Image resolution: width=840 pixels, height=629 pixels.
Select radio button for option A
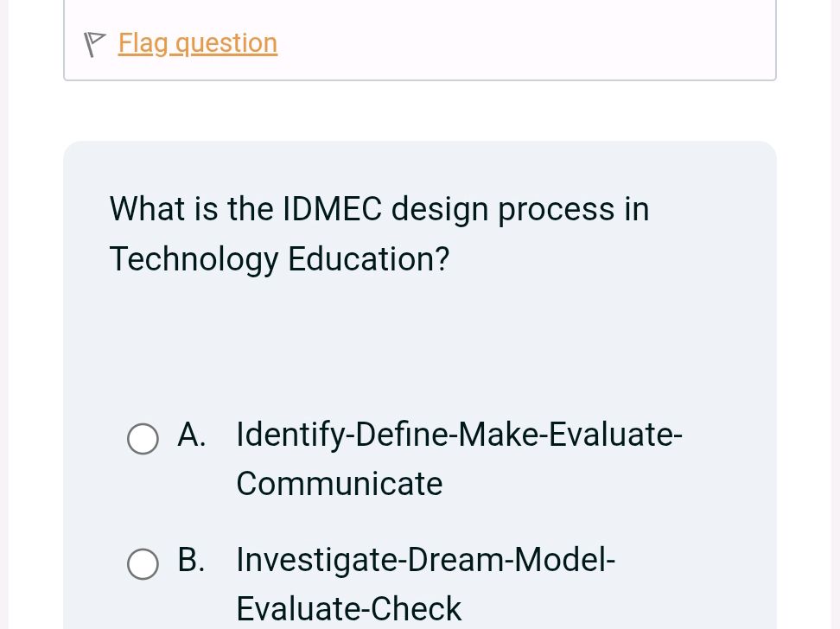click(x=143, y=439)
